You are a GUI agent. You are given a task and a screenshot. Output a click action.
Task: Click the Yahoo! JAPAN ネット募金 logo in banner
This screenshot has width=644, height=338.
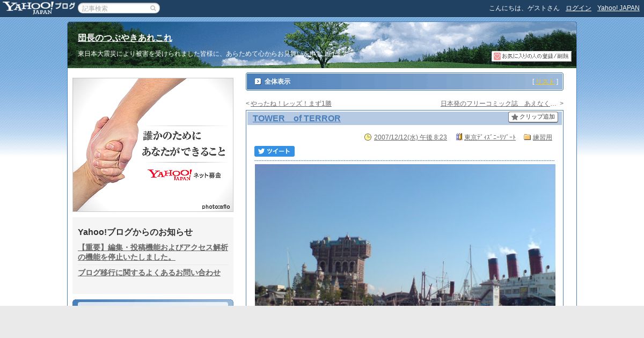[184, 174]
